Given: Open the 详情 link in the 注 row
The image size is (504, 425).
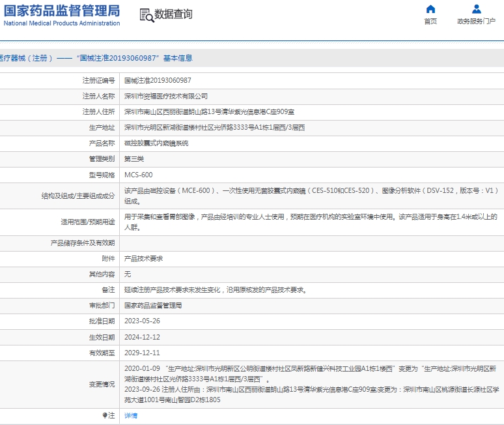Looking at the screenshot, I should click(131, 415).
